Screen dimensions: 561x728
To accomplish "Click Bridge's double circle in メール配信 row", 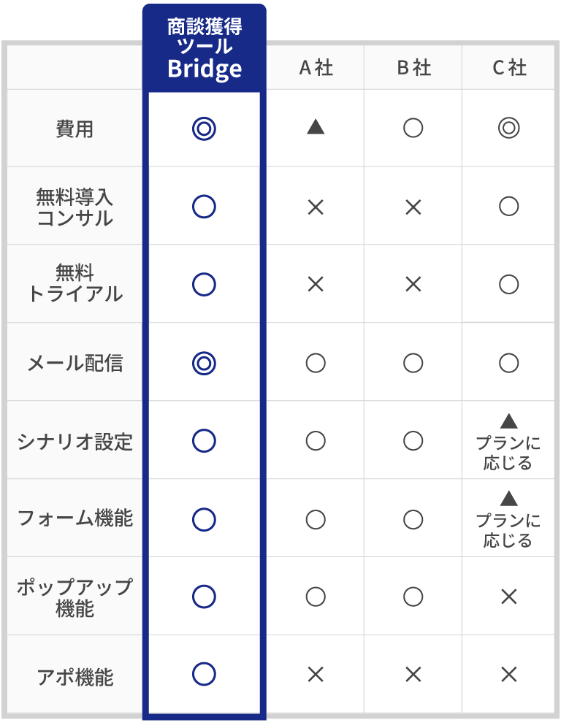I will 204,363.
